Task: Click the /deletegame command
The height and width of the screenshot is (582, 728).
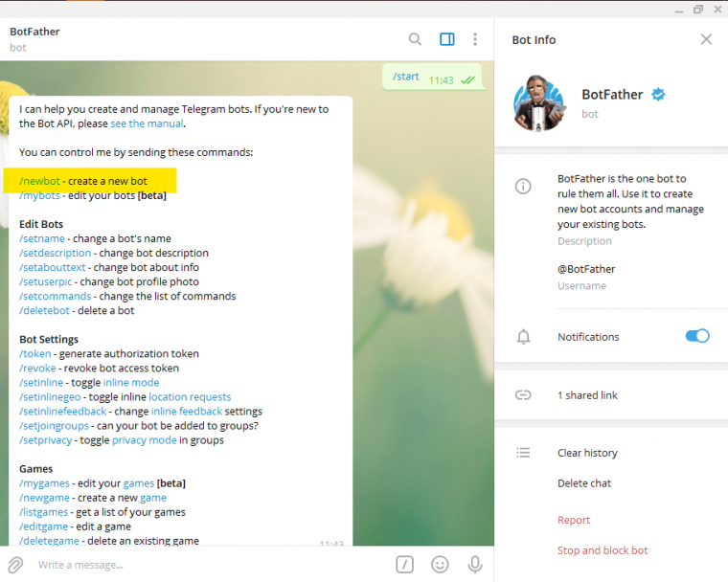Action: (x=49, y=541)
